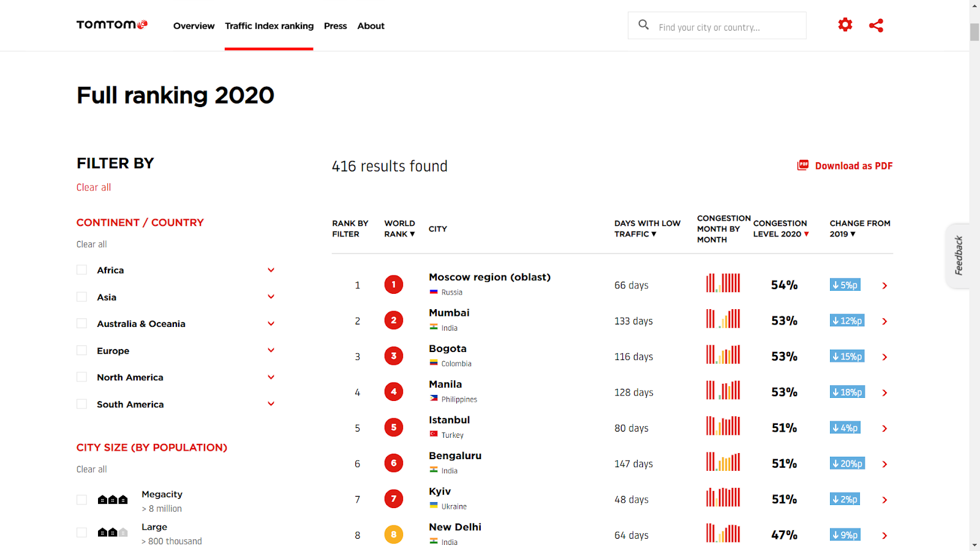Click the share icon in header

(x=876, y=25)
